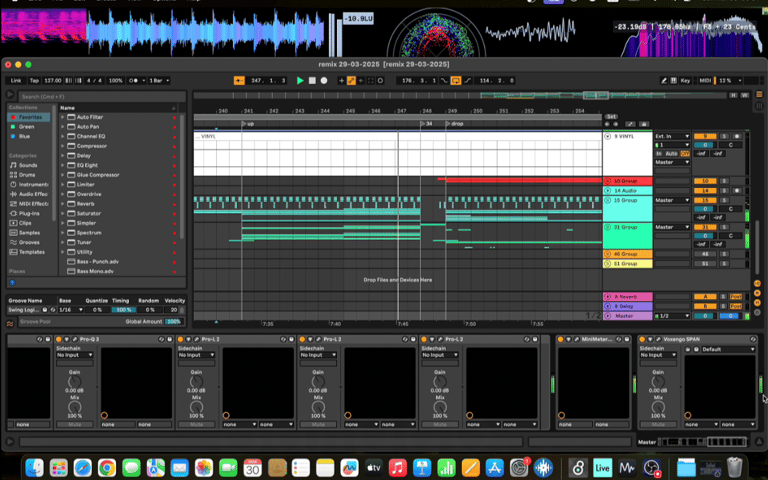Click the Tap tempo button
The height and width of the screenshot is (480, 768).
(34, 80)
